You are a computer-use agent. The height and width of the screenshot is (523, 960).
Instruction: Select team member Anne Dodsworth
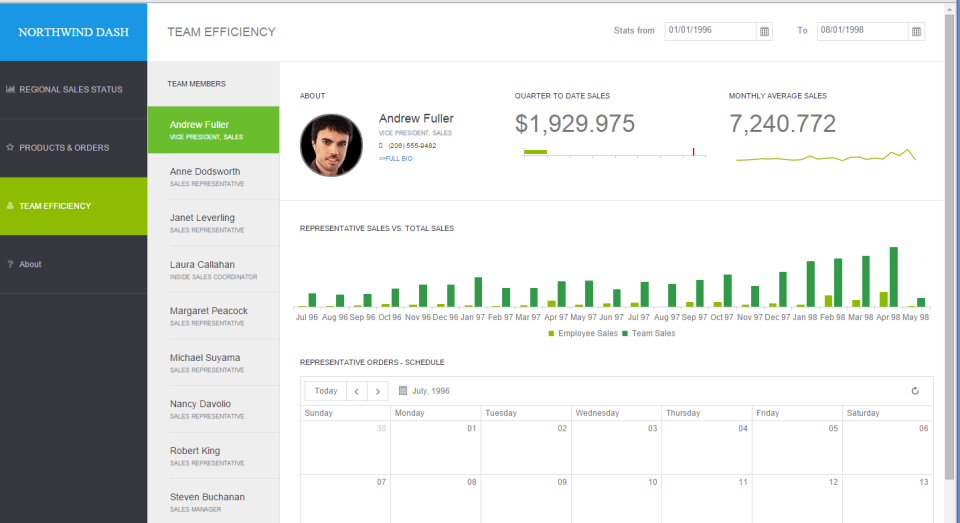click(214, 176)
